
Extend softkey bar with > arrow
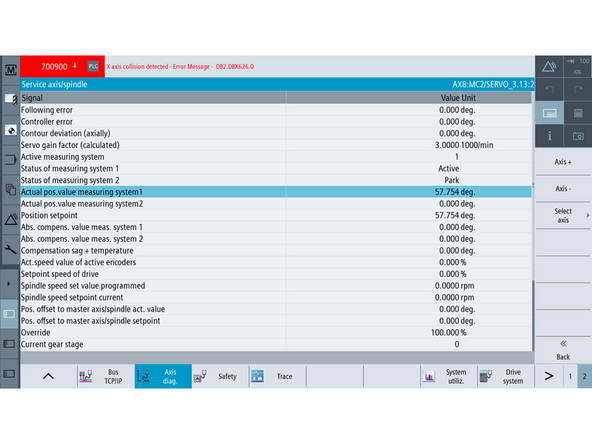(549, 376)
